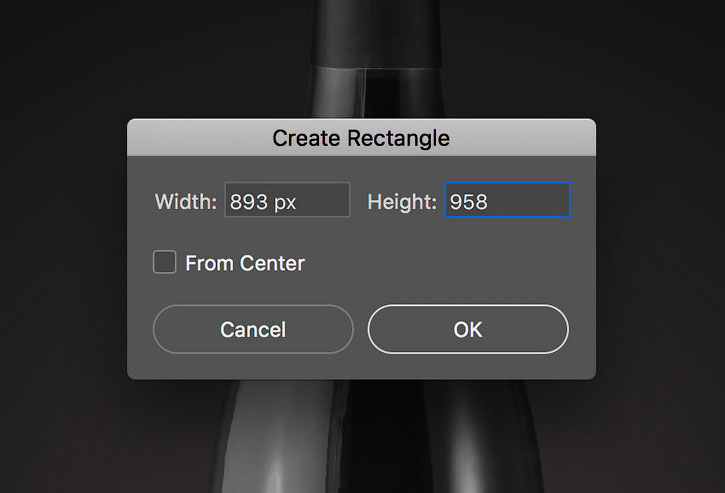The image size is (725, 493).
Task: Click the Width: label
Action: 186,202
